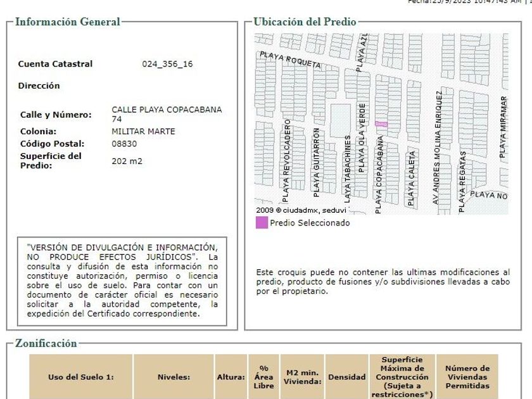Click the CALLE PLAYA COPACABANA 74 address text

(167, 115)
